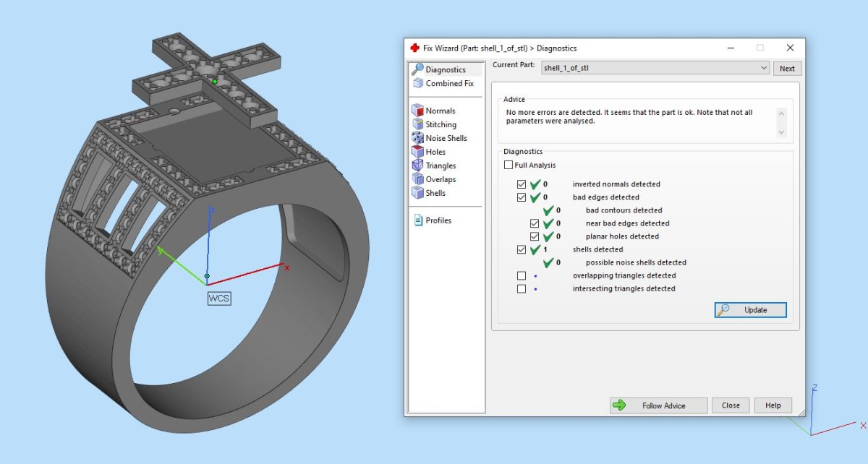Open the Normals fix icon
Viewport: 868px width, 464px height.
tap(417, 111)
